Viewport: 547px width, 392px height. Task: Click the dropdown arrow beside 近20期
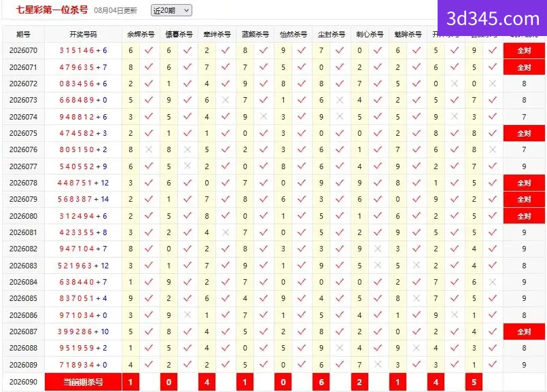point(187,10)
